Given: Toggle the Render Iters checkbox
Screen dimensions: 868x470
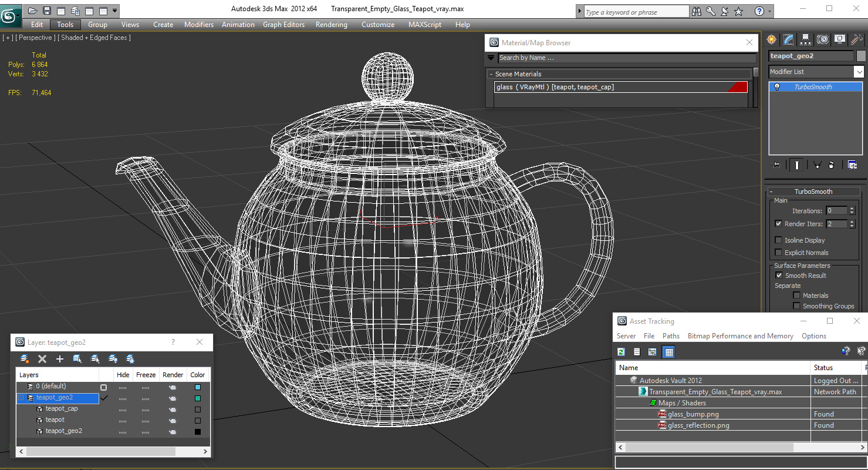Looking at the screenshot, I should click(x=778, y=224).
